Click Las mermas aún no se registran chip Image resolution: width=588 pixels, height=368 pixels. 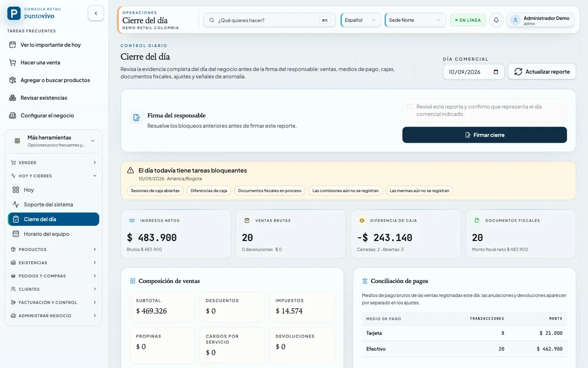(419, 190)
